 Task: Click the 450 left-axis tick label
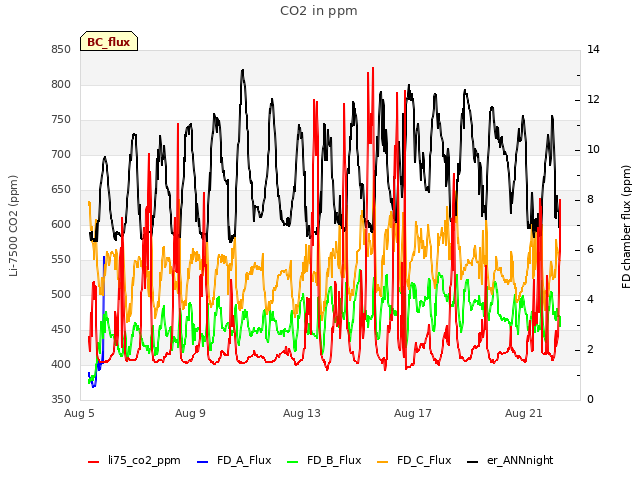click(x=61, y=329)
